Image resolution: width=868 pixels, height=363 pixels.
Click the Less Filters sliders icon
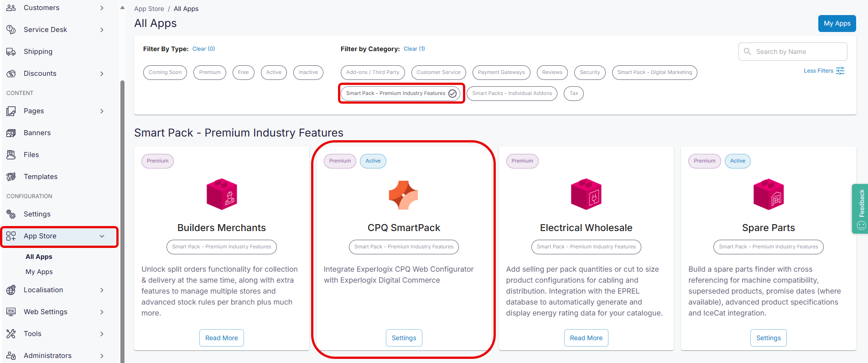(840, 71)
